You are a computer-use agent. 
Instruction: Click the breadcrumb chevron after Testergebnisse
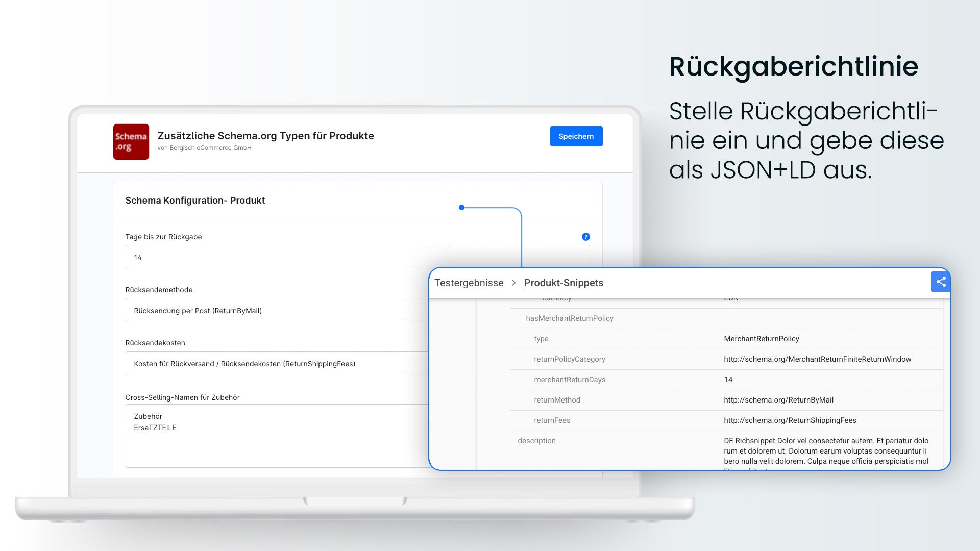click(514, 283)
